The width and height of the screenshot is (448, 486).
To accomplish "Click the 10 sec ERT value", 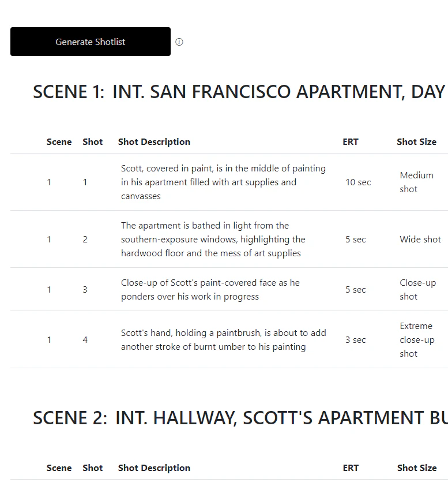I will click(x=358, y=182).
